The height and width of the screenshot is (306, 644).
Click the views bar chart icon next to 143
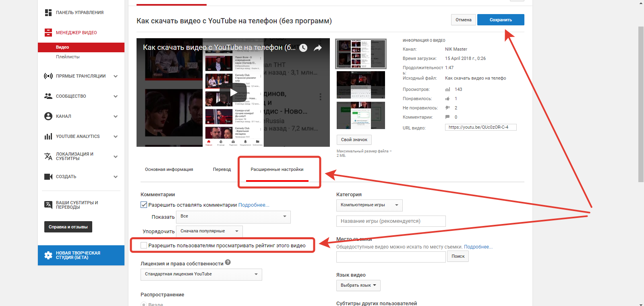[x=447, y=89]
